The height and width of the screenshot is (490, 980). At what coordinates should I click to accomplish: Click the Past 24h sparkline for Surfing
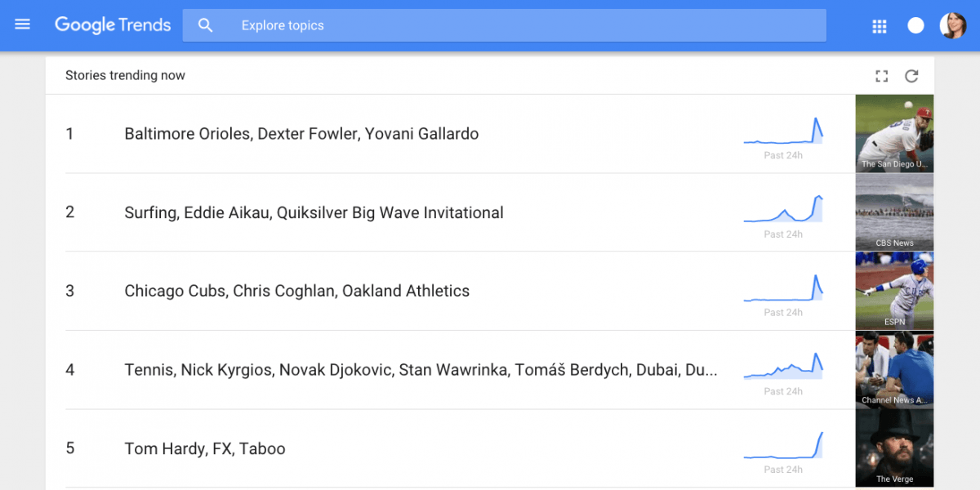point(783,211)
